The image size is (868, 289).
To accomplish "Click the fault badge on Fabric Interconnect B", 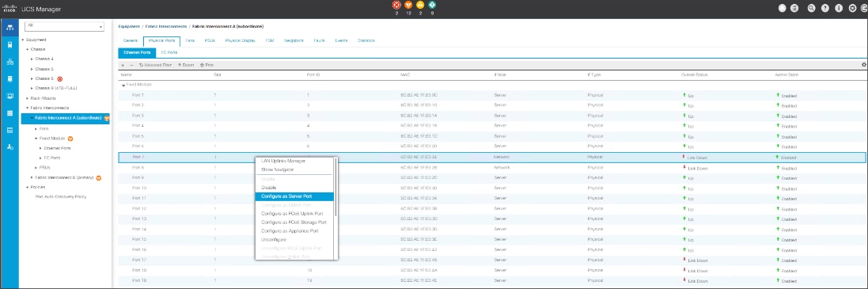I will 99,177.
